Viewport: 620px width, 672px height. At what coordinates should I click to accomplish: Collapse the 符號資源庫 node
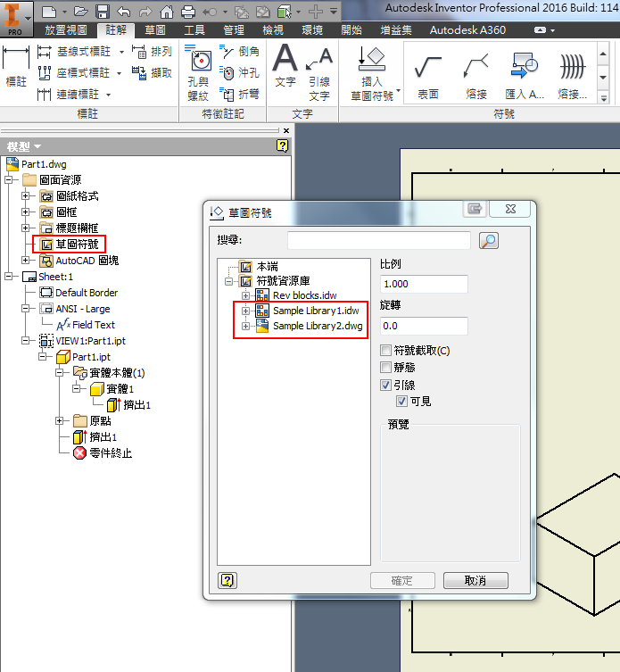[x=228, y=281]
